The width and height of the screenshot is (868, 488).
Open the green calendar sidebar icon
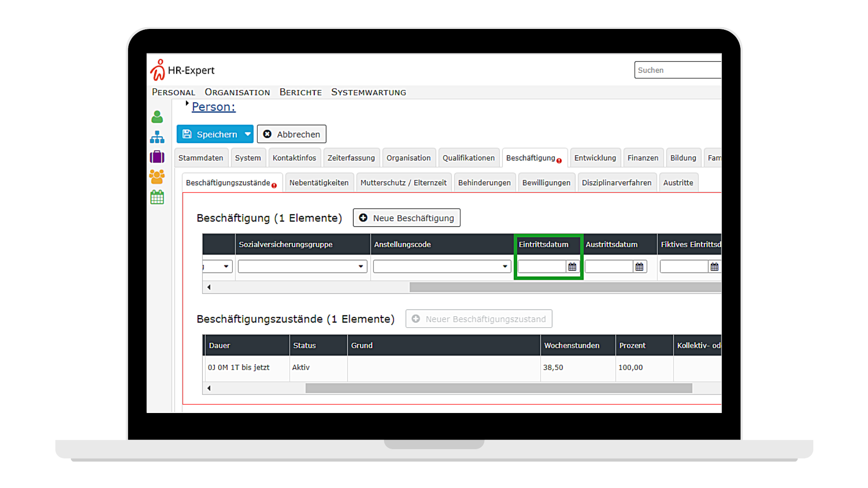157,197
